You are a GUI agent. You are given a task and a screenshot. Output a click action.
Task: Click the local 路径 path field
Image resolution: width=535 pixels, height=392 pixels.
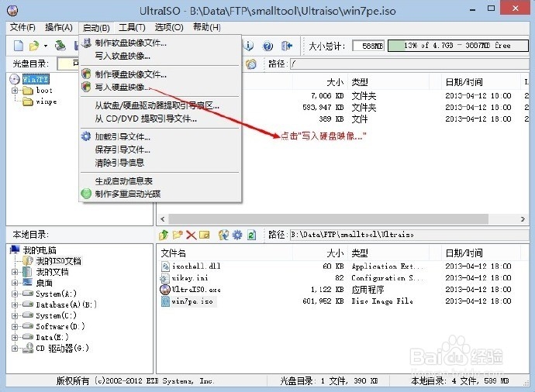(x=409, y=235)
